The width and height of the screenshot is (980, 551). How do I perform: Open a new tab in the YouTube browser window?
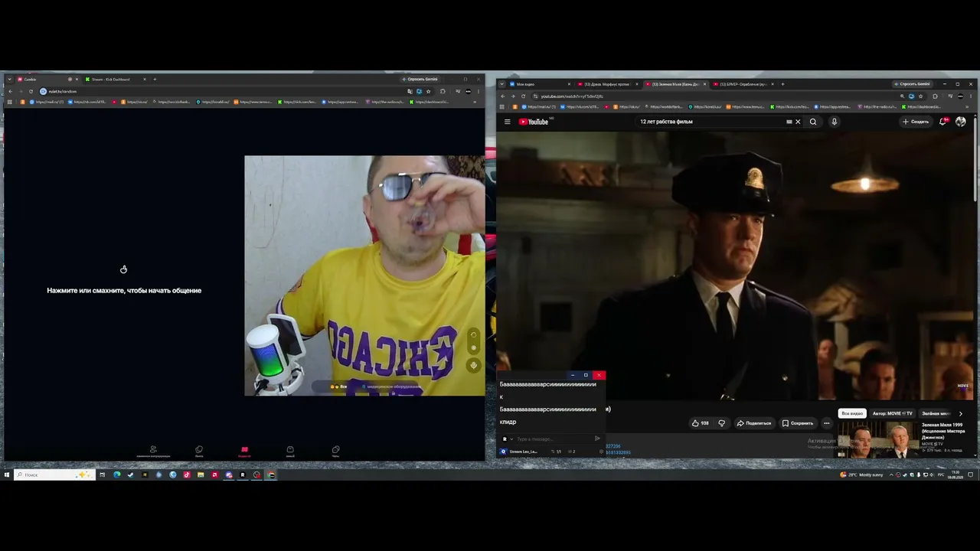[784, 84]
